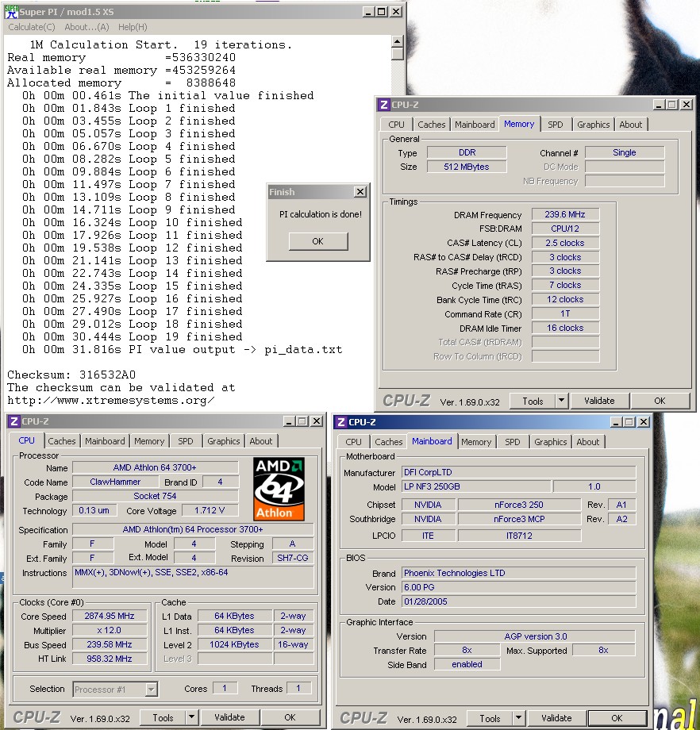This screenshot has height=730, width=700.
Task: Click Tools button in Memory window
Action: (533, 401)
